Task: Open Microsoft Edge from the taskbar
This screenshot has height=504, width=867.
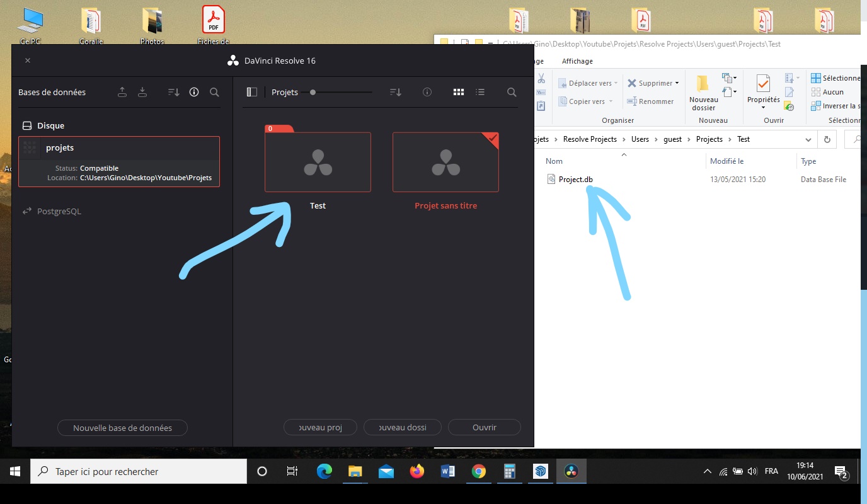Action: pyautogui.click(x=324, y=471)
